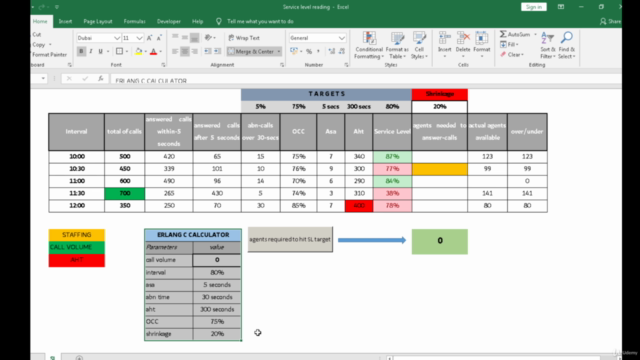
Task: Open Format as Table gallery
Action: (397, 45)
